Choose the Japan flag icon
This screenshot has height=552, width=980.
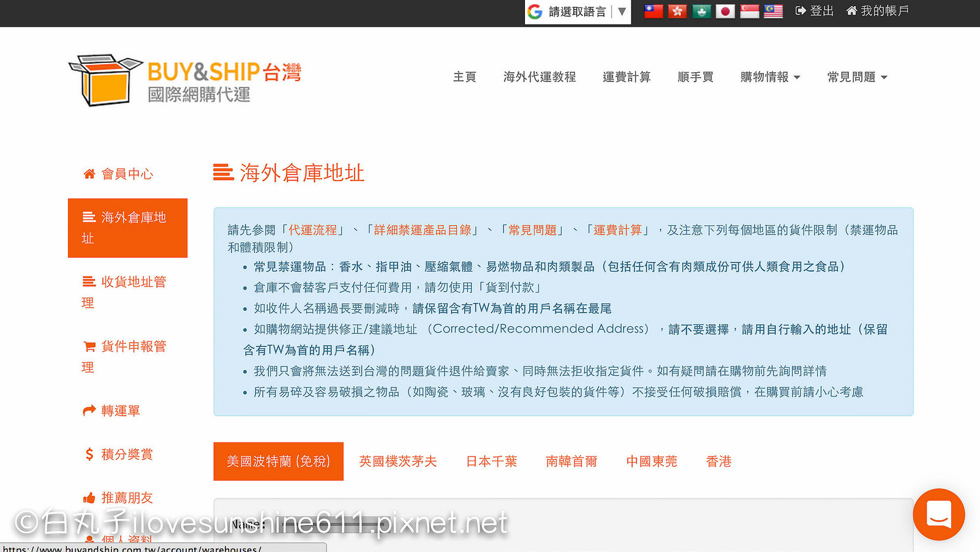tap(725, 11)
